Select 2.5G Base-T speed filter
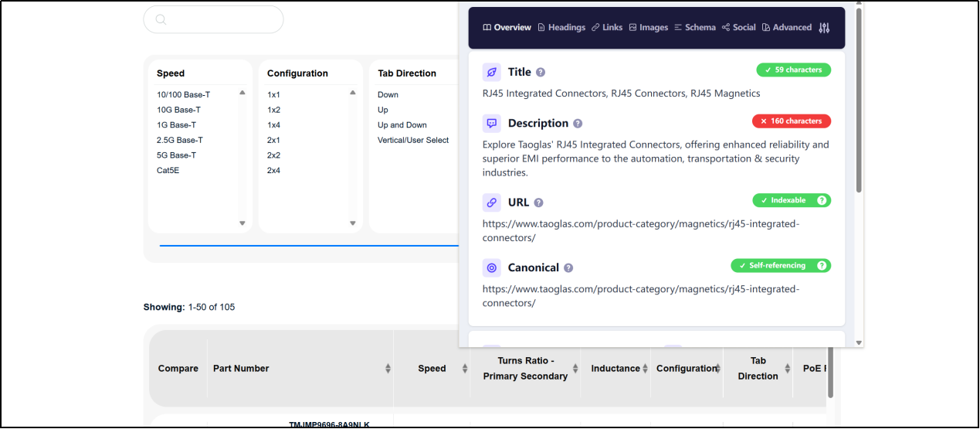The height and width of the screenshot is (429, 980). [180, 140]
